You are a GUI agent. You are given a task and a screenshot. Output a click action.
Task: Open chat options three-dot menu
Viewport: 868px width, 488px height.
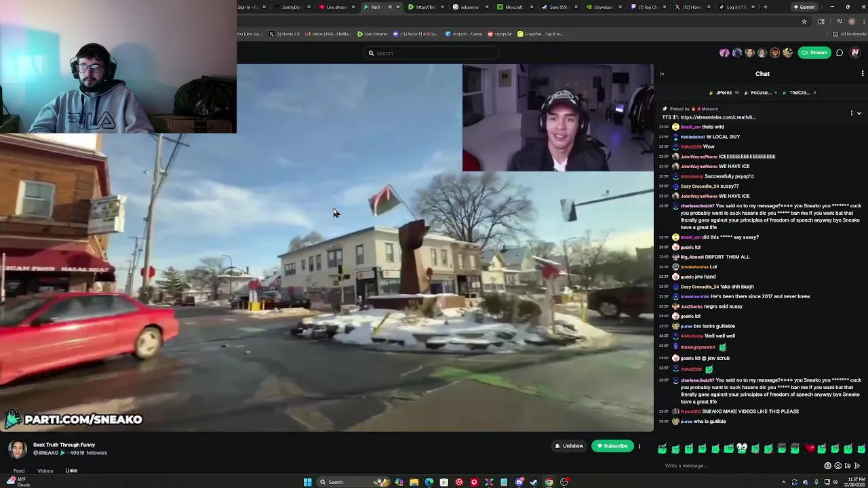(x=863, y=73)
